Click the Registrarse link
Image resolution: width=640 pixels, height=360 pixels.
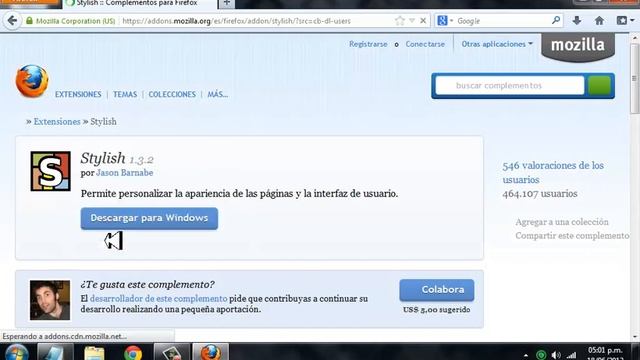[x=368, y=44]
